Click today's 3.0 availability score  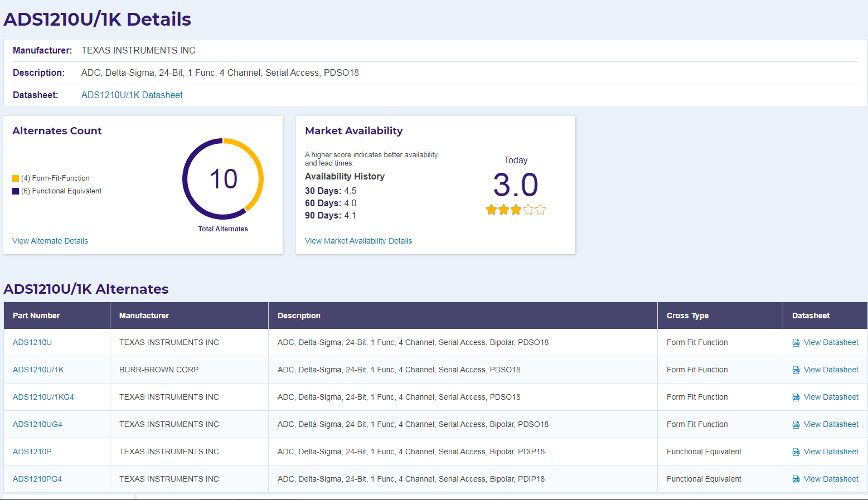(x=516, y=185)
